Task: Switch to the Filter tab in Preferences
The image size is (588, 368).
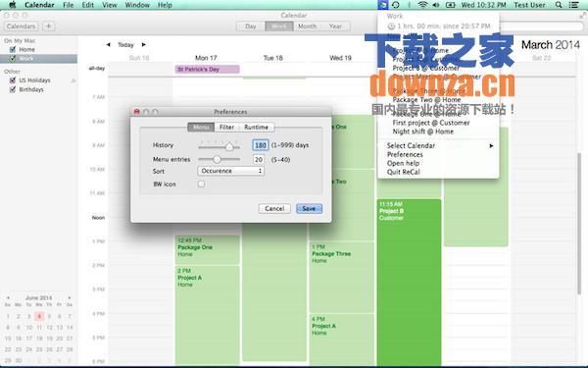Action: click(x=226, y=127)
